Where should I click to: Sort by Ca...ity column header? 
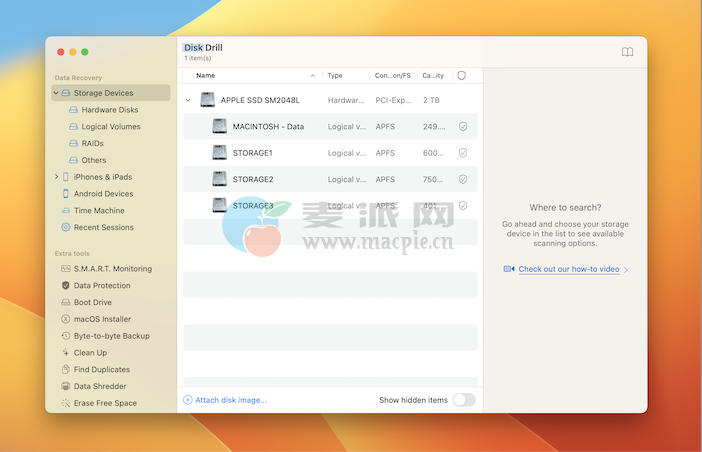point(433,75)
